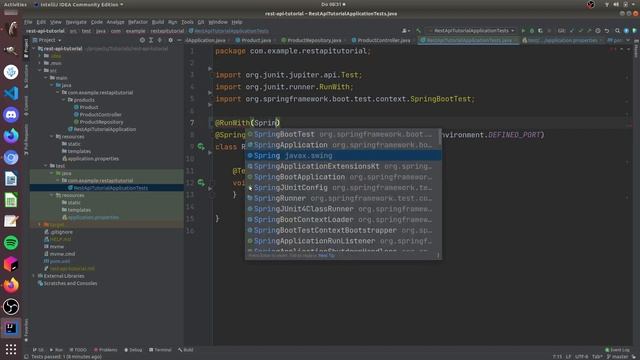640x360 pixels.
Task: Switch to ProductController.java tab
Action: pos(381,40)
